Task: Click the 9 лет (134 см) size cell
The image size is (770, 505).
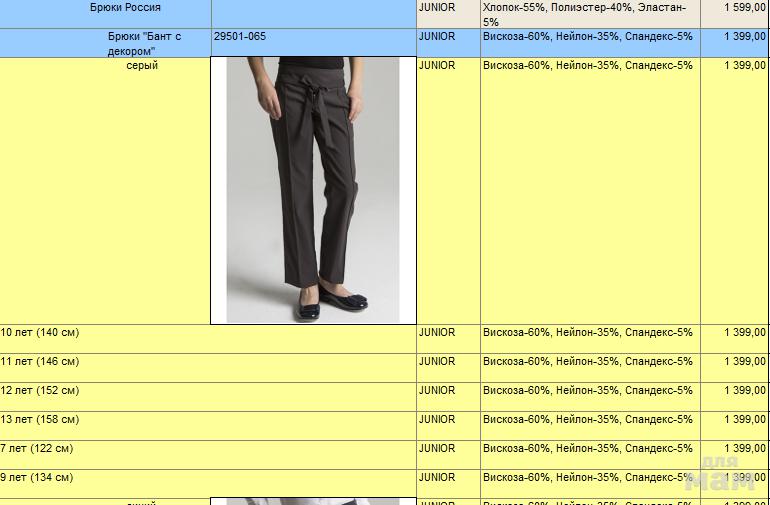Action: pyautogui.click(x=37, y=478)
